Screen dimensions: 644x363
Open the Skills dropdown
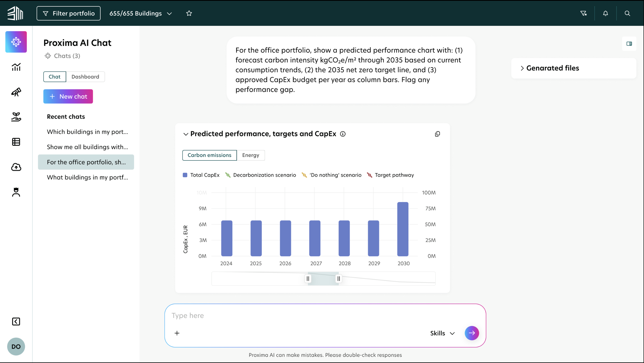pyautogui.click(x=442, y=333)
